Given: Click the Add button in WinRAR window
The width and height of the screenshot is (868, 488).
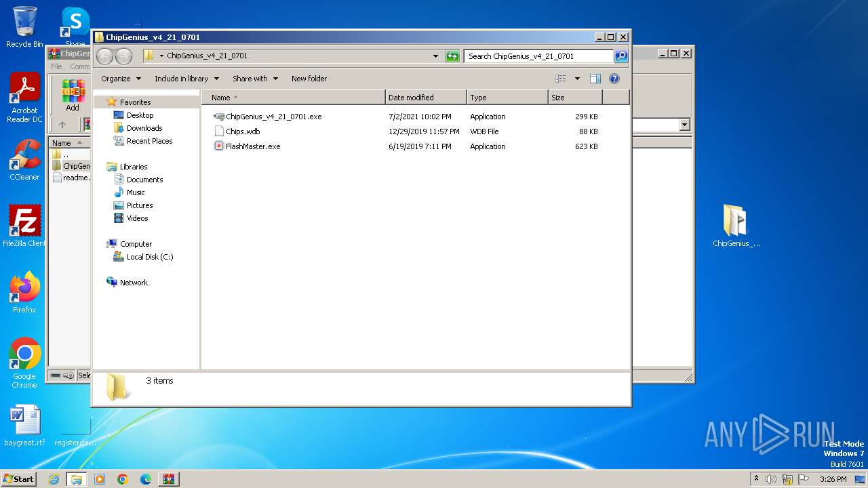Looking at the screenshot, I should [73, 96].
